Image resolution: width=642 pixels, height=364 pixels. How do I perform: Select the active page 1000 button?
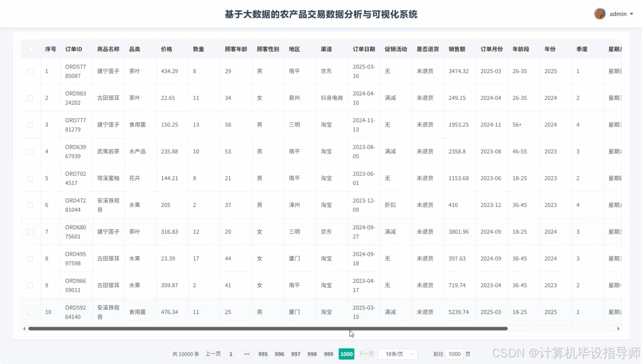tap(346, 354)
